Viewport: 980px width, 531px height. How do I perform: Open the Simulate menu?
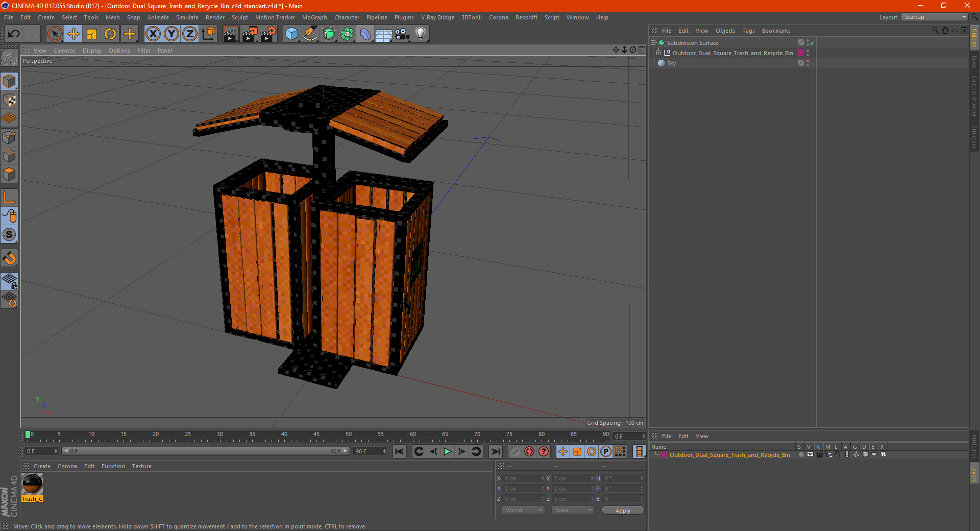coord(187,17)
